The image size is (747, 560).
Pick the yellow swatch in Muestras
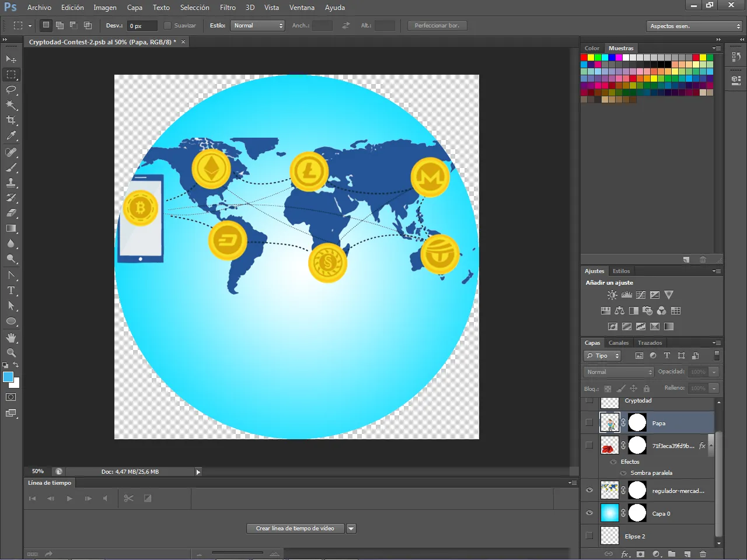coord(591,58)
